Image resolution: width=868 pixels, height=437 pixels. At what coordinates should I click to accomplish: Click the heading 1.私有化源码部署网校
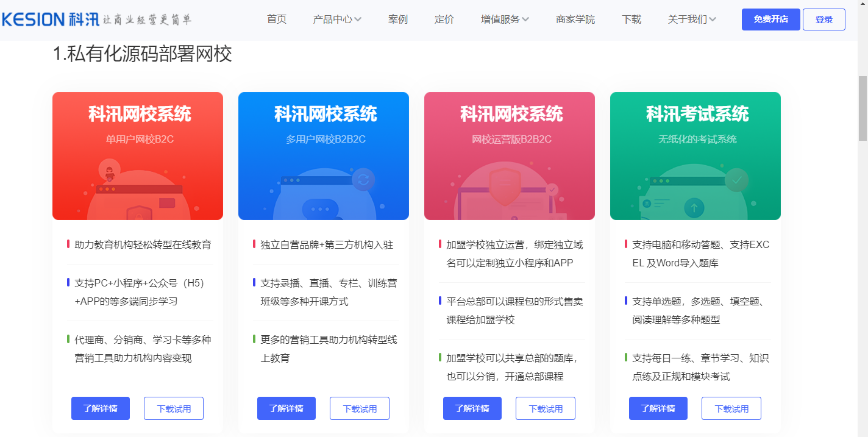pos(143,54)
